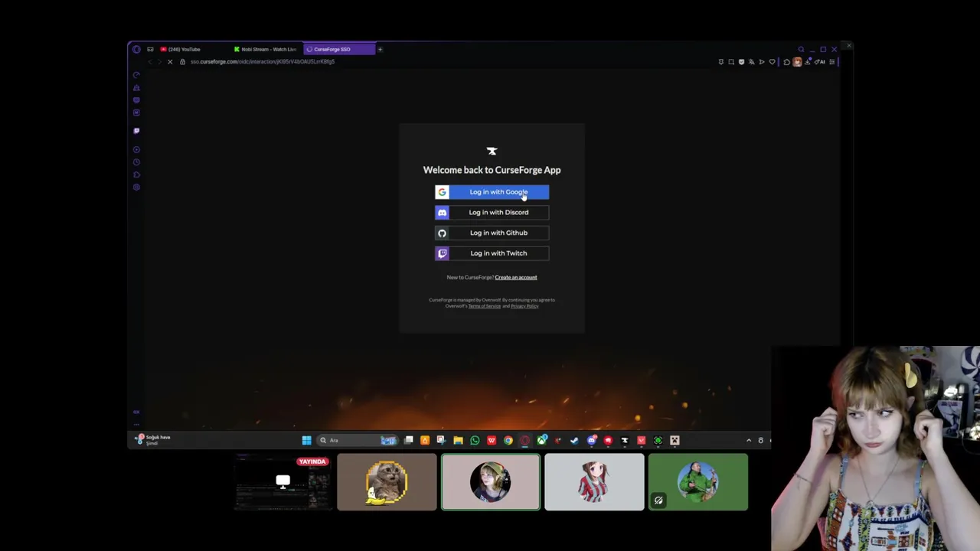Open a new browser tab
The width and height of the screenshot is (980, 551).
(380, 49)
